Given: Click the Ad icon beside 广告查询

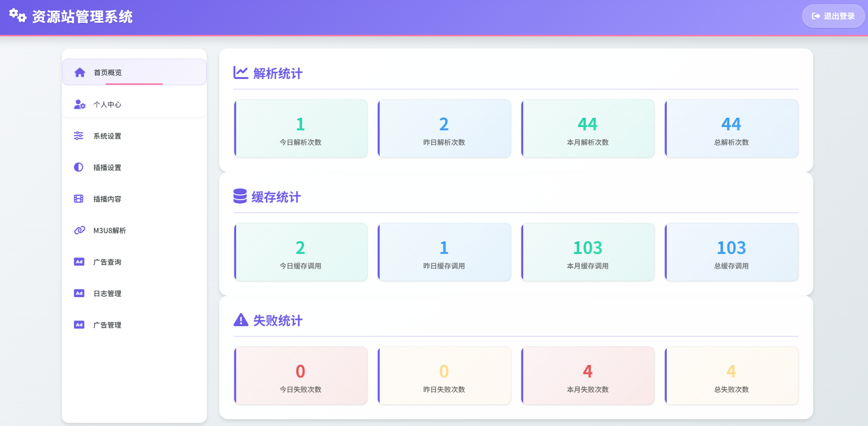Looking at the screenshot, I should point(79,262).
